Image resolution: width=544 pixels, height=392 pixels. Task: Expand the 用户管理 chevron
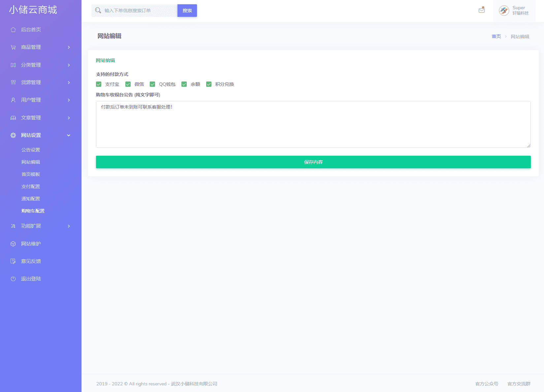point(69,100)
